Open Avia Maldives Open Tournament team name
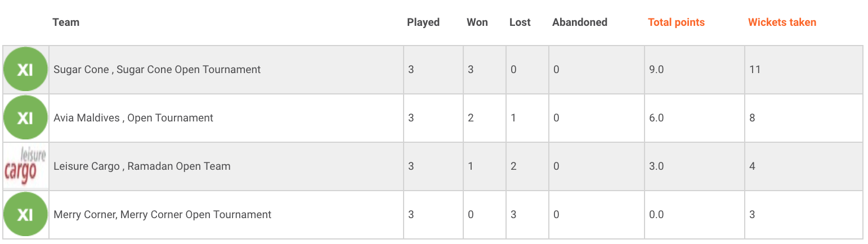868x244 pixels. pyautogui.click(x=133, y=118)
